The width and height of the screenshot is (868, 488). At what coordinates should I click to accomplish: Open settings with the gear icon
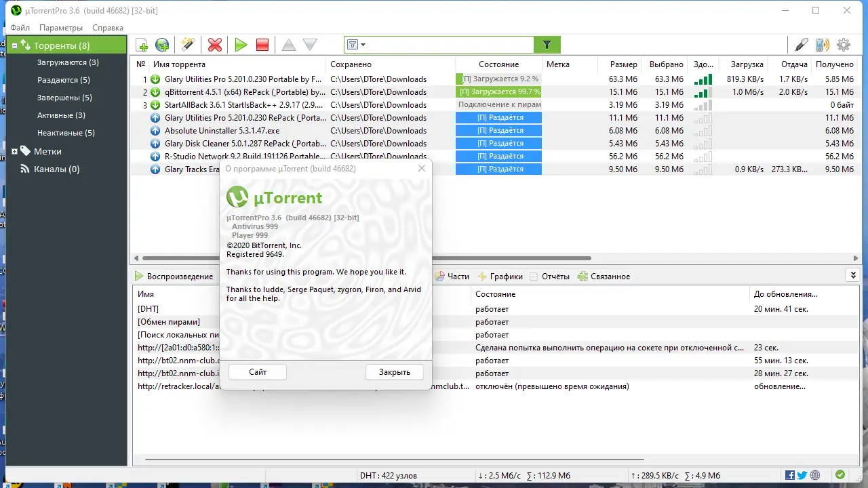coord(844,45)
